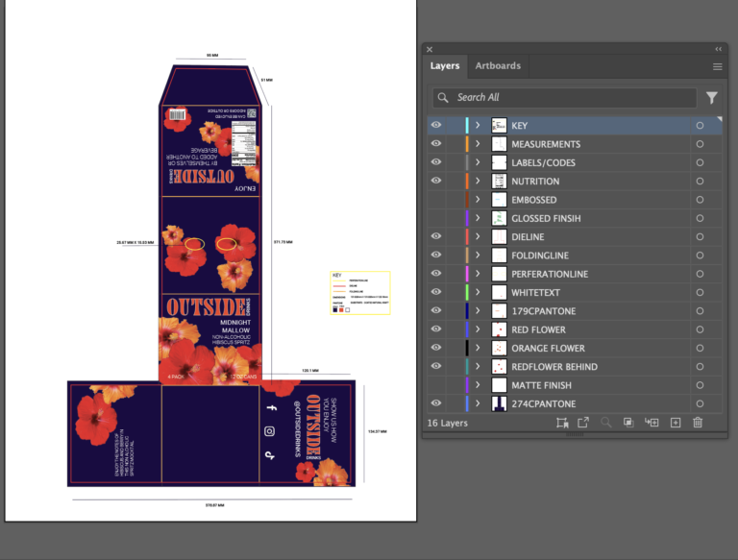The width and height of the screenshot is (738, 560).
Task: Click target circle for RED FLOWER layer
Action: click(700, 329)
